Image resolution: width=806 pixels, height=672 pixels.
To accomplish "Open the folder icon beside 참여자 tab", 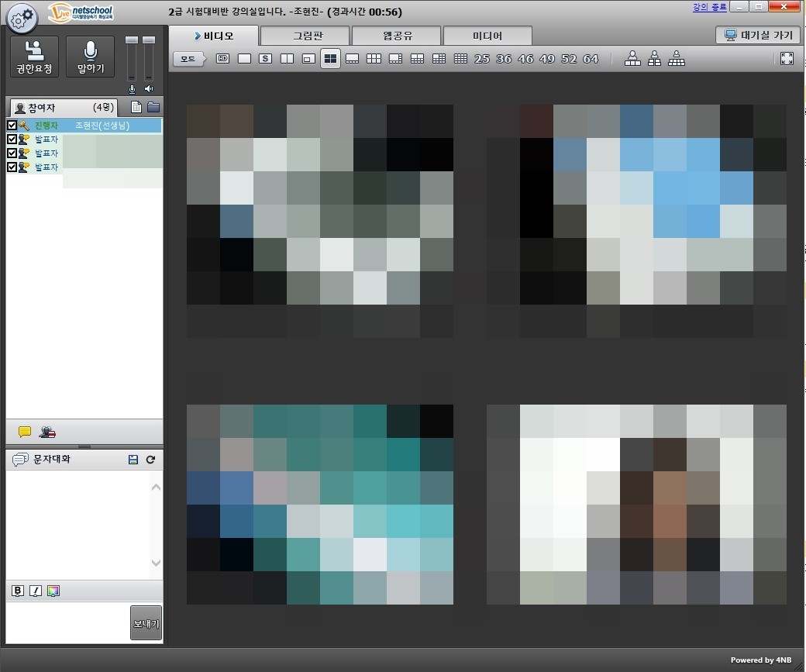I will click(x=153, y=107).
